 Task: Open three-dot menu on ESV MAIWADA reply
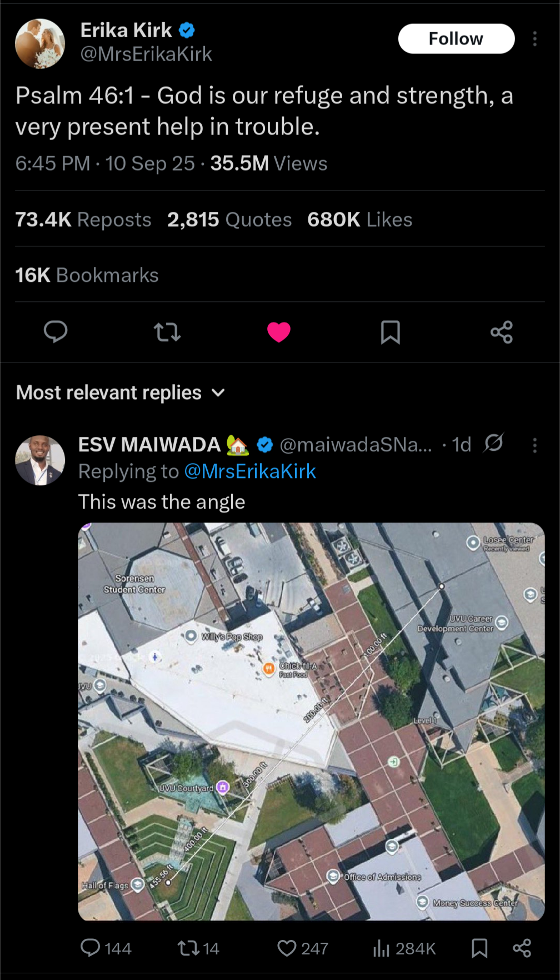click(x=534, y=445)
